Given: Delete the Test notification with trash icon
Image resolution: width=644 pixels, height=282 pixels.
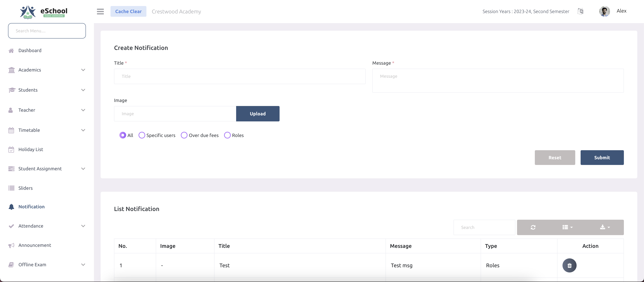Looking at the screenshot, I should [569, 265].
